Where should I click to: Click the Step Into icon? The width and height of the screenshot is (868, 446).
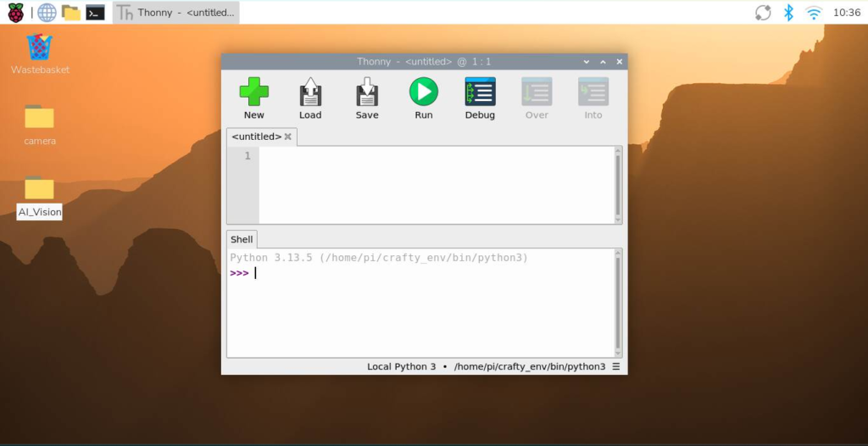[x=593, y=92]
